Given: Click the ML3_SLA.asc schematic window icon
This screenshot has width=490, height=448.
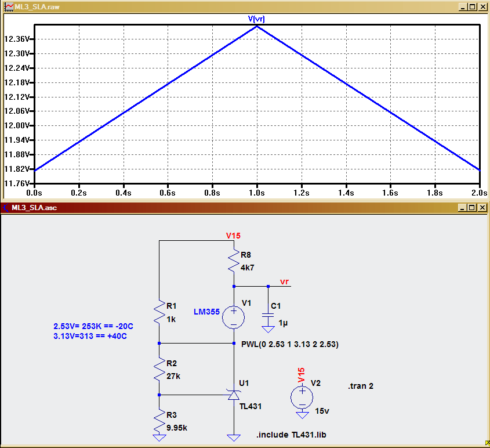Looking at the screenshot, I should tap(6, 208).
